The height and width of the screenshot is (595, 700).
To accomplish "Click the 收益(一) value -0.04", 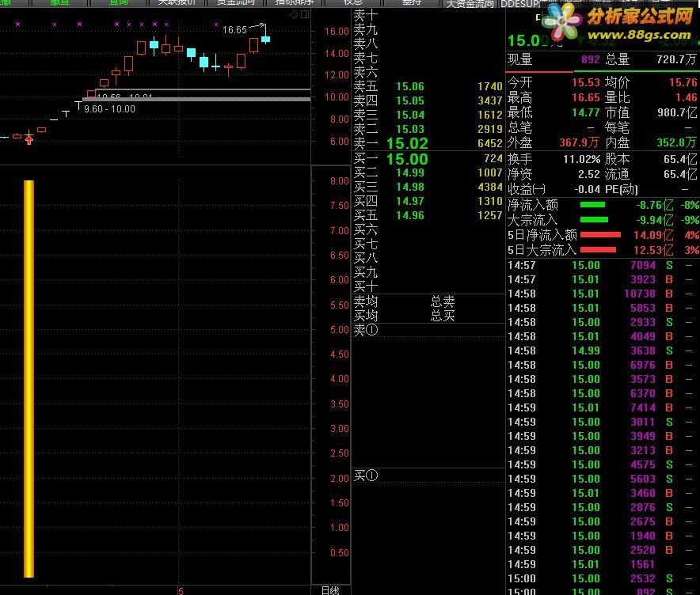I will 587,190.
